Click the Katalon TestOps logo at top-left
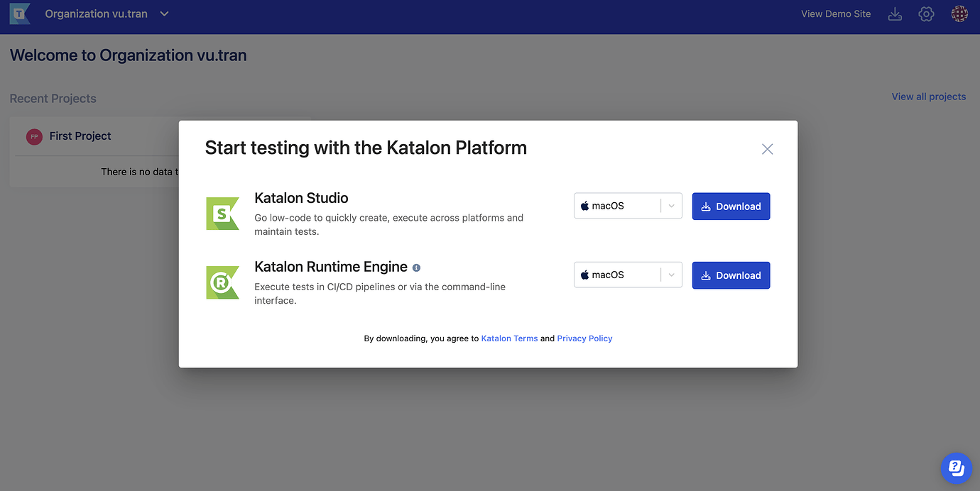Viewport: 980px width, 491px height. [x=19, y=13]
